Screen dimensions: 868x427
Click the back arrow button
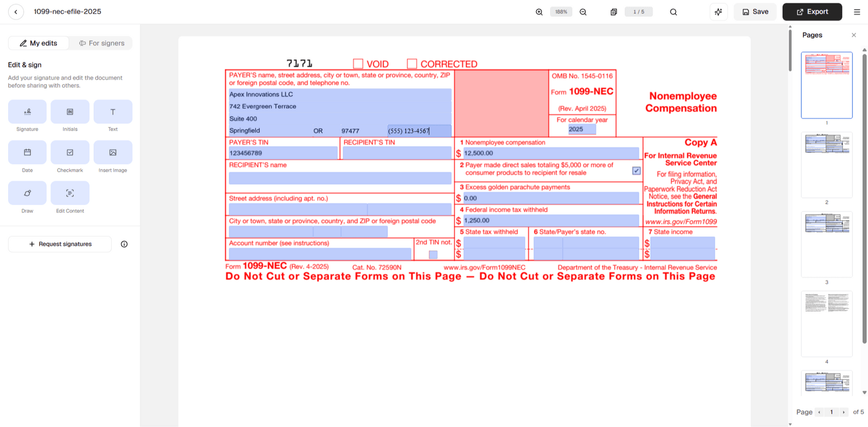16,11
